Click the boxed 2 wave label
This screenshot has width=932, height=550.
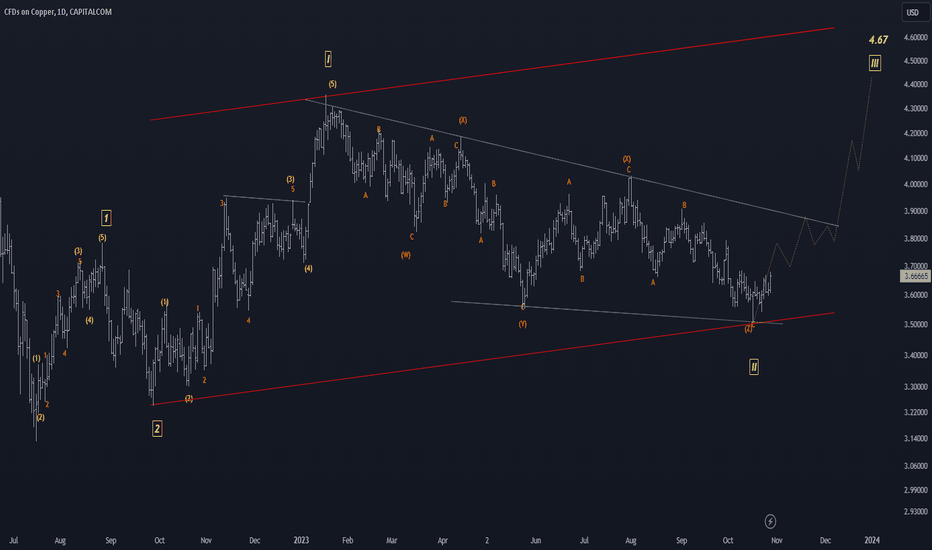pos(157,429)
